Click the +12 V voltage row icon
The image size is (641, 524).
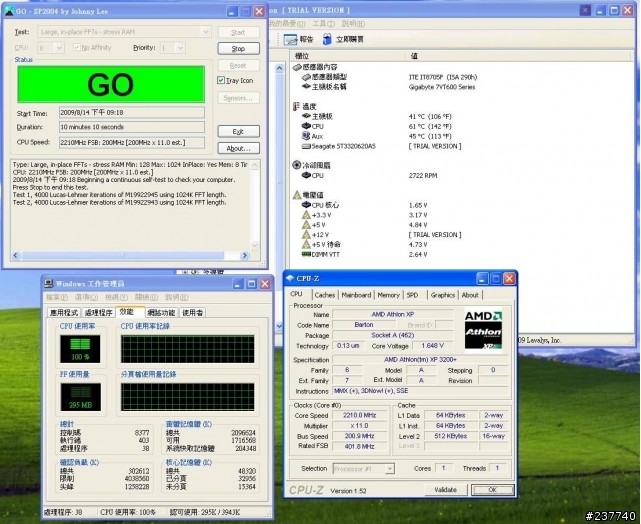306,234
